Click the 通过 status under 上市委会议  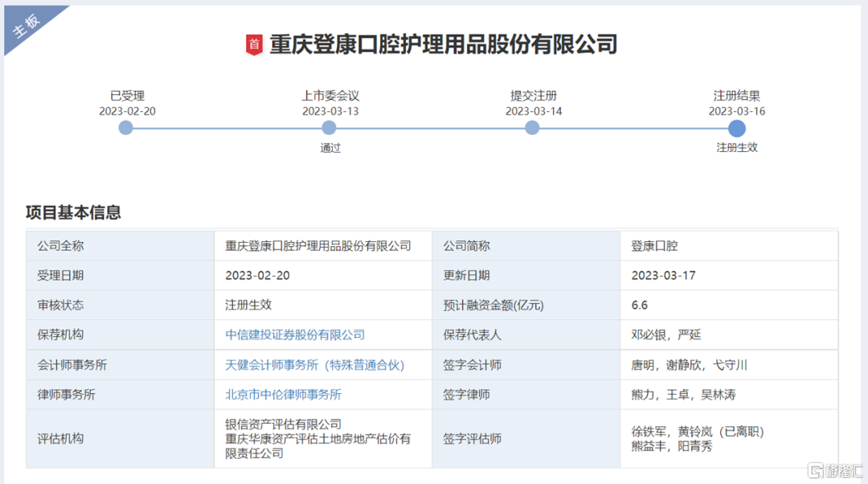330,148
